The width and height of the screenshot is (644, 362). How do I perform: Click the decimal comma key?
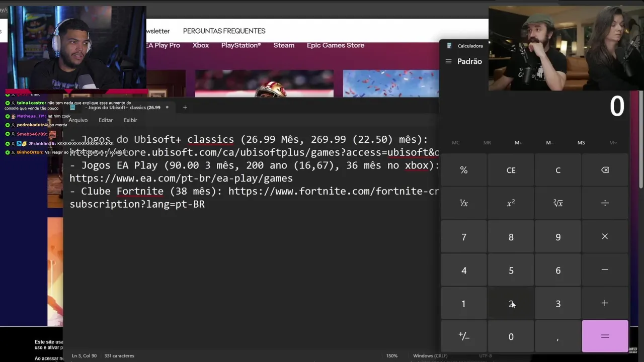558,336
